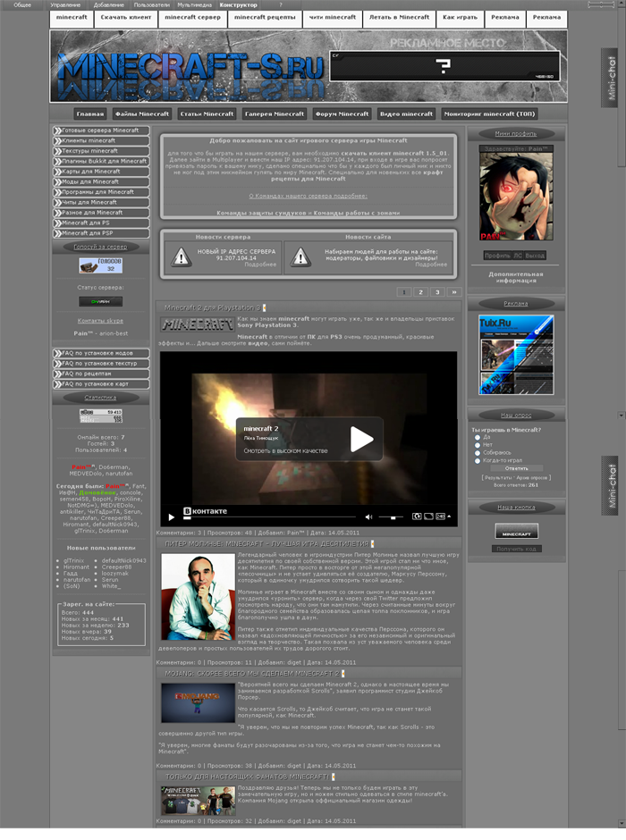Image resolution: width=626 pixels, height=840 pixels.
Task: Open the Скачать клиент top tab
Action: click(126, 19)
